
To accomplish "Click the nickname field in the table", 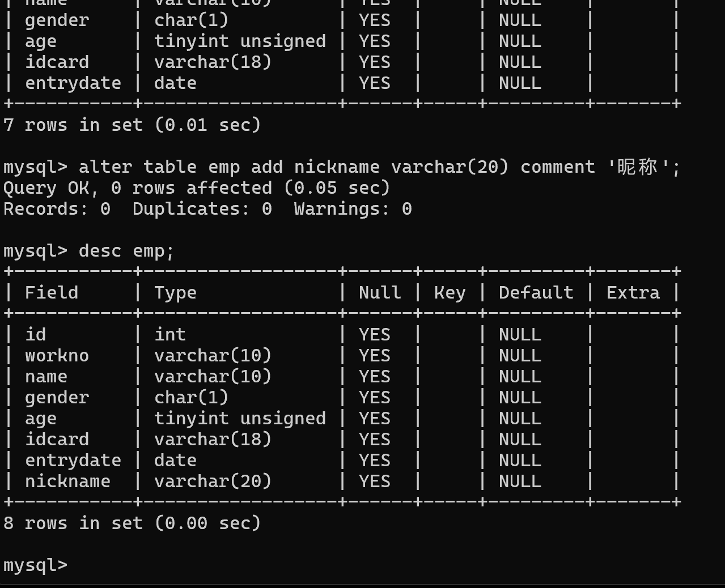I will (x=67, y=482).
